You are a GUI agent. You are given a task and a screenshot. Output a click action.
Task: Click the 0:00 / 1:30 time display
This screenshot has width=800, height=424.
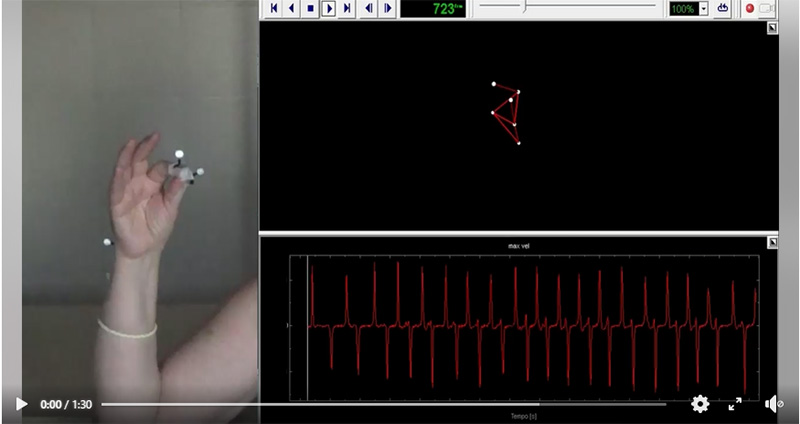pyautogui.click(x=66, y=405)
